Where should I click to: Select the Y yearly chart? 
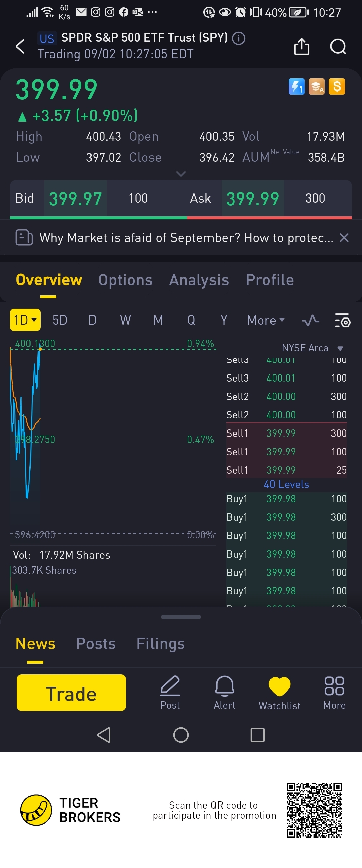(224, 320)
